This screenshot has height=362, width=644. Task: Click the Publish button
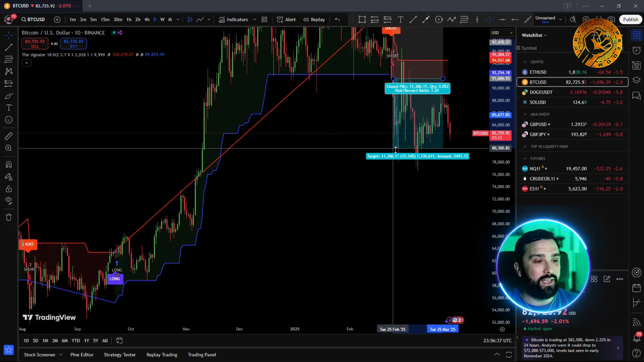[631, 19]
